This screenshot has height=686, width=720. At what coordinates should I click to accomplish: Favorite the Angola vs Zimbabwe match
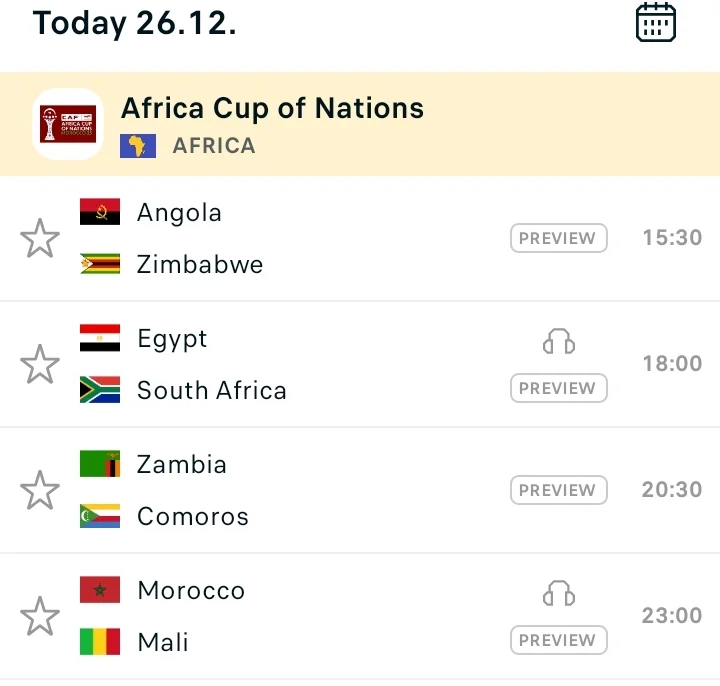(40, 239)
